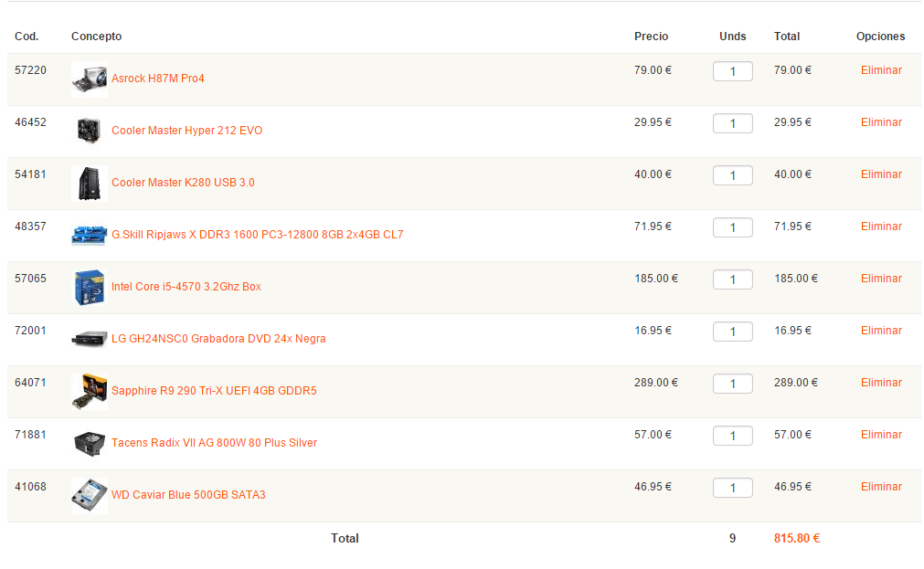Viewport: 924px width, 569px height.
Task: Delete the Tacens Radix VII power supply
Action: (x=881, y=435)
